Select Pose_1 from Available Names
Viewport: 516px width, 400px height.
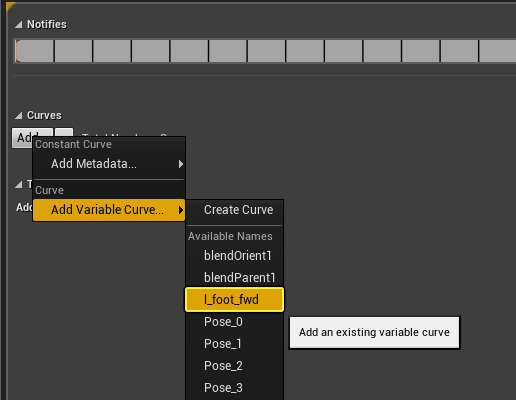(235, 344)
